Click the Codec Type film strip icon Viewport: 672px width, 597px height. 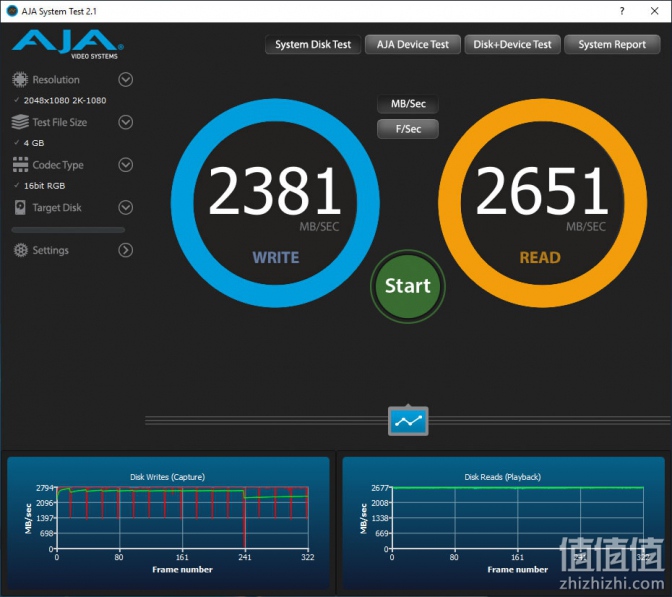(20, 165)
